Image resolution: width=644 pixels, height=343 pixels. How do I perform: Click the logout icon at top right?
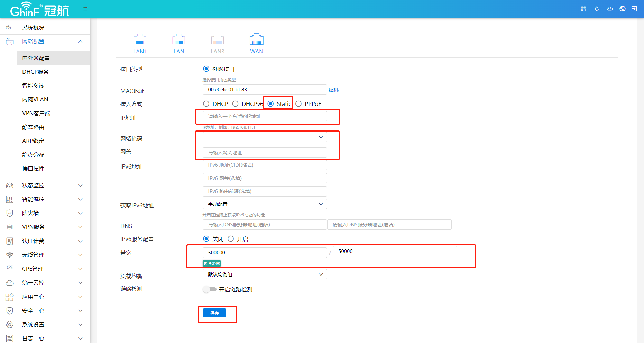(x=634, y=9)
